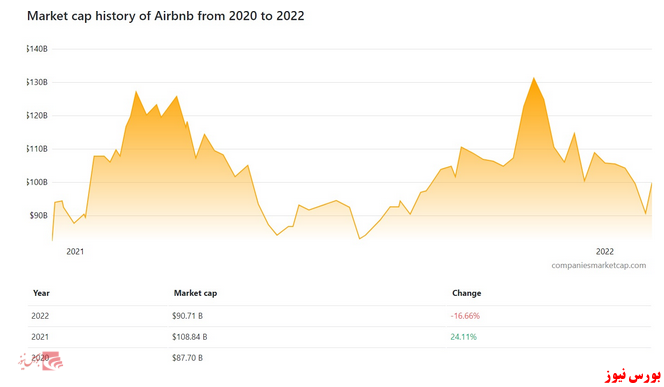Click the highest peak near $130B
This screenshot has width=664, height=387.
tap(534, 78)
